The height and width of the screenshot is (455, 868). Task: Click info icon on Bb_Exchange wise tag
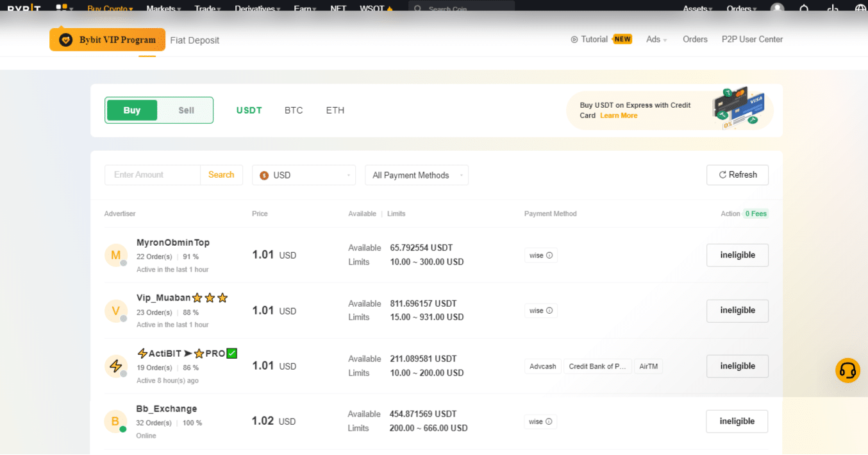point(549,422)
